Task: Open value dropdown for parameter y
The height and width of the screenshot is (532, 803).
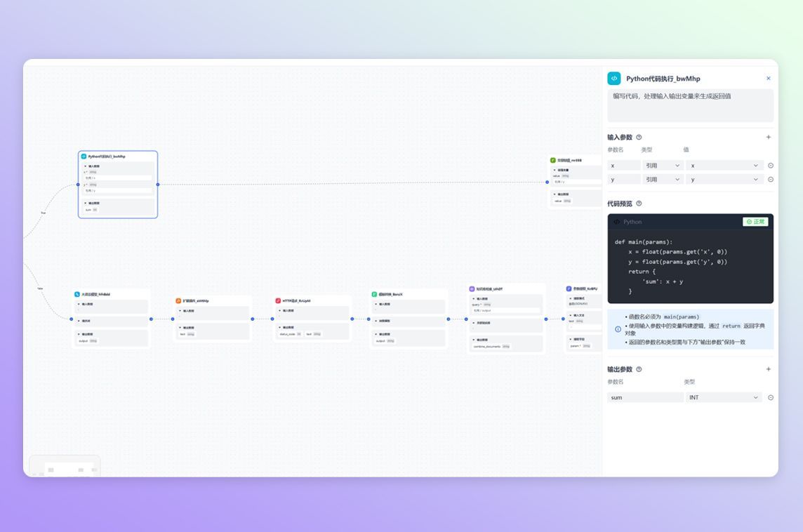Action: pyautogui.click(x=724, y=179)
